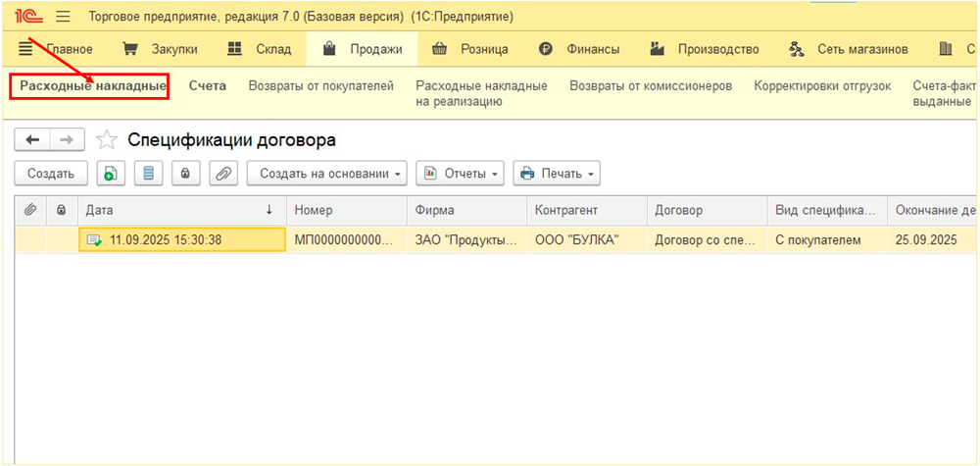Open Расходные накладные link
980x466 pixels.
[92, 86]
